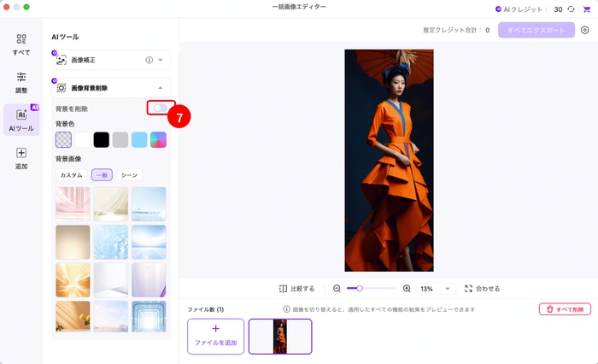This screenshot has width=598, height=364.
Task: Choose the blue tunnel background thumbnail
Action: click(149, 316)
